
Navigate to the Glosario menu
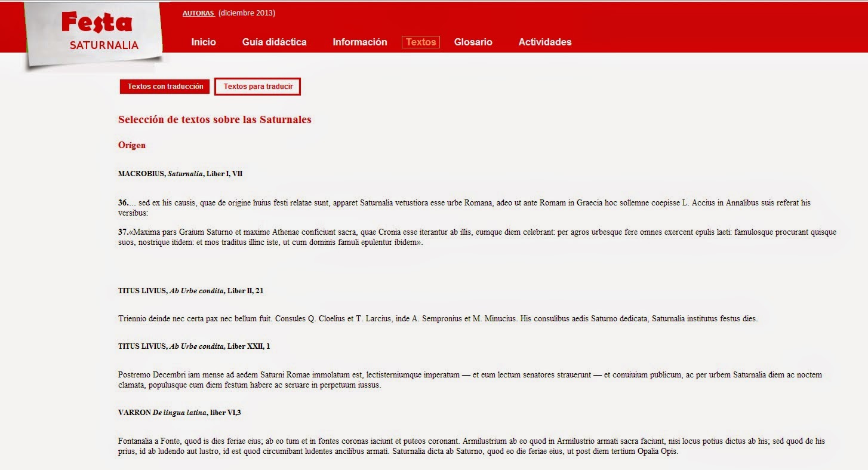pyautogui.click(x=473, y=42)
